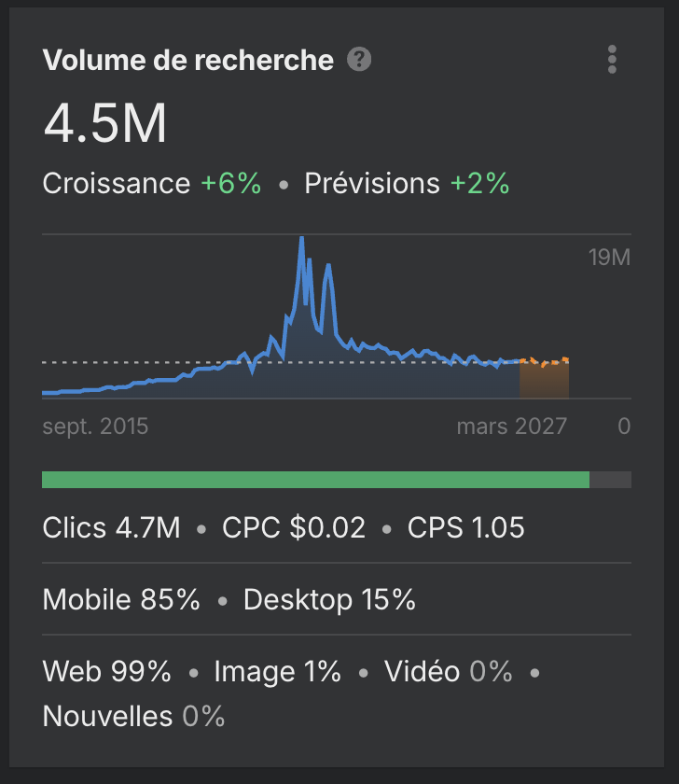Select the 19M axis label
Image resolution: width=679 pixels, height=784 pixels.
click(610, 257)
